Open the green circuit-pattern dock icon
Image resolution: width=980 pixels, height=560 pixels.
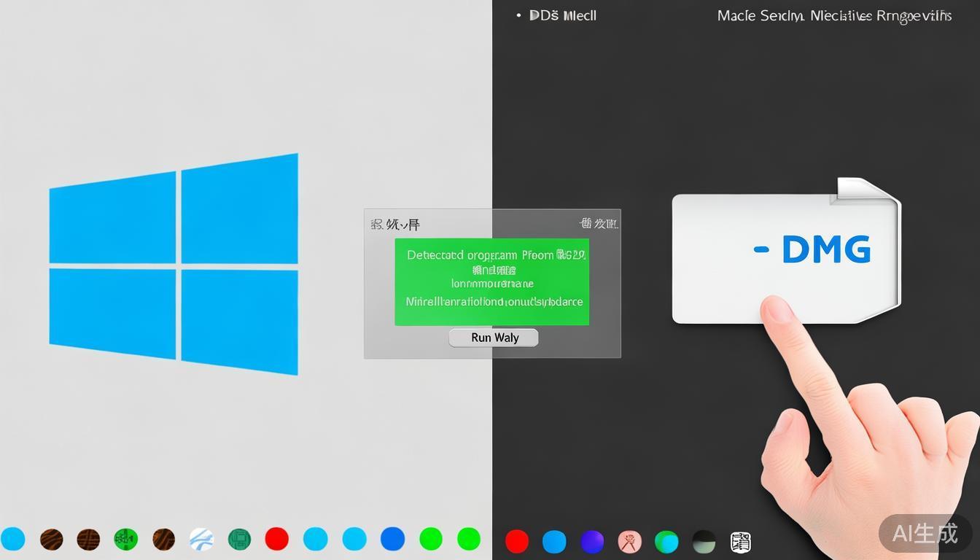(x=126, y=540)
